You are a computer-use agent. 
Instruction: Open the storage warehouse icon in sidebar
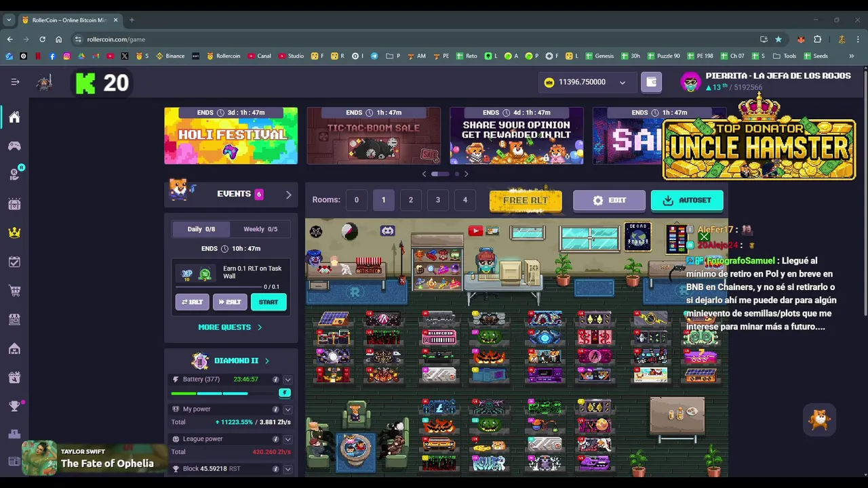coord(14,348)
